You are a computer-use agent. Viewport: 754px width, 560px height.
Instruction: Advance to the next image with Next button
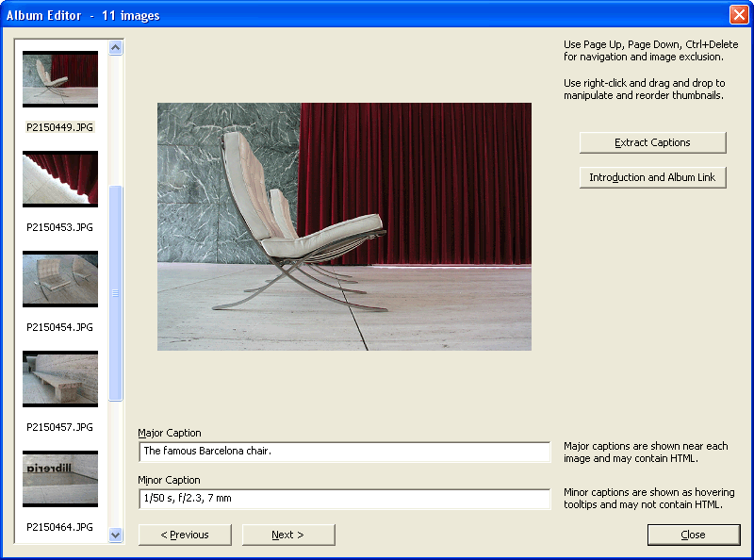(x=288, y=535)
